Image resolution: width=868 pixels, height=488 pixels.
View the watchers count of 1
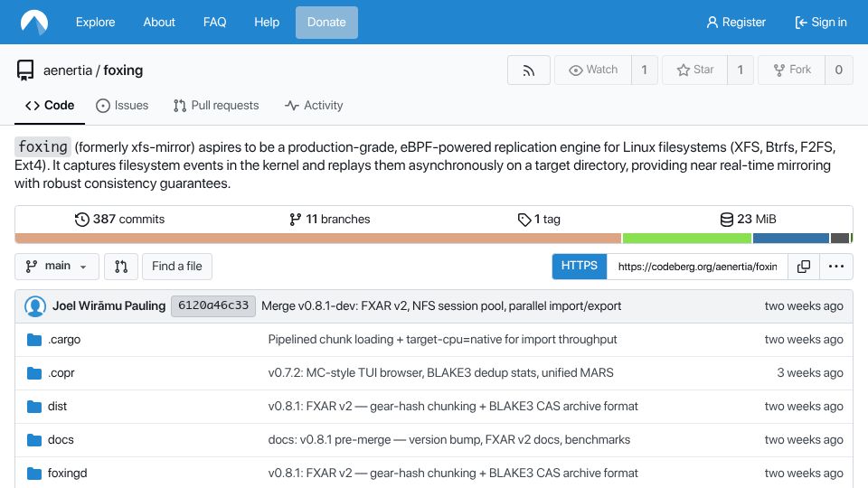[645, 70]
